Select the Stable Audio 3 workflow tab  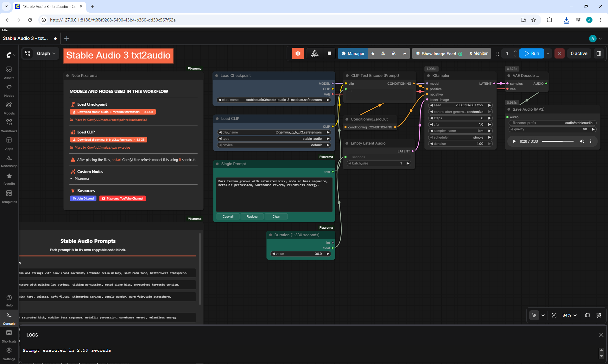click(x=30, y=38)
